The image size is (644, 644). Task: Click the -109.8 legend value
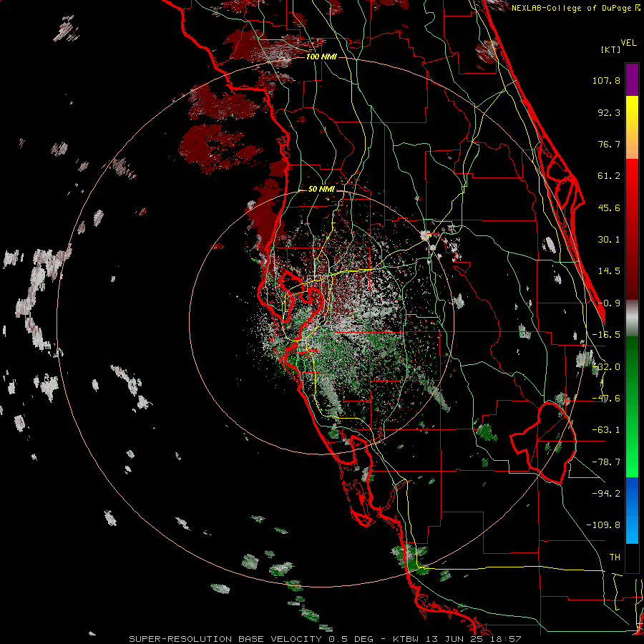603,525
